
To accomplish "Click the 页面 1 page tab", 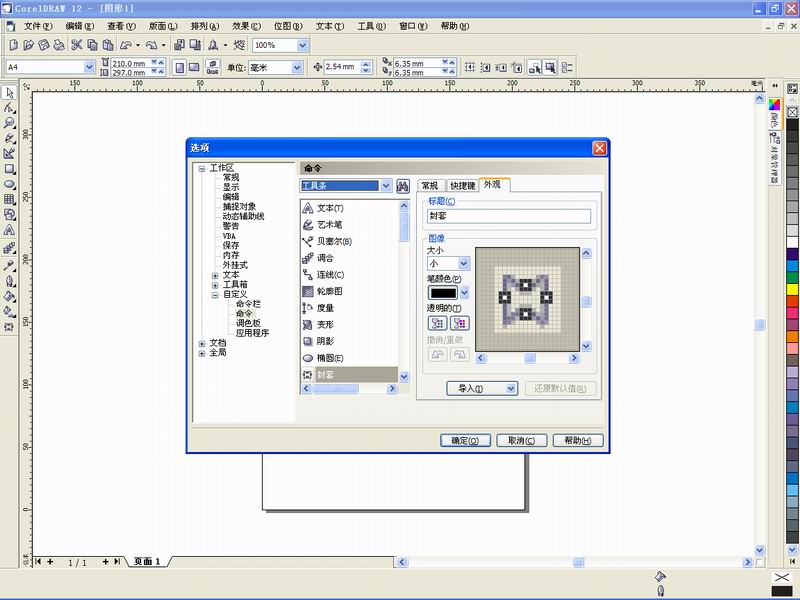I will point(147,562).
